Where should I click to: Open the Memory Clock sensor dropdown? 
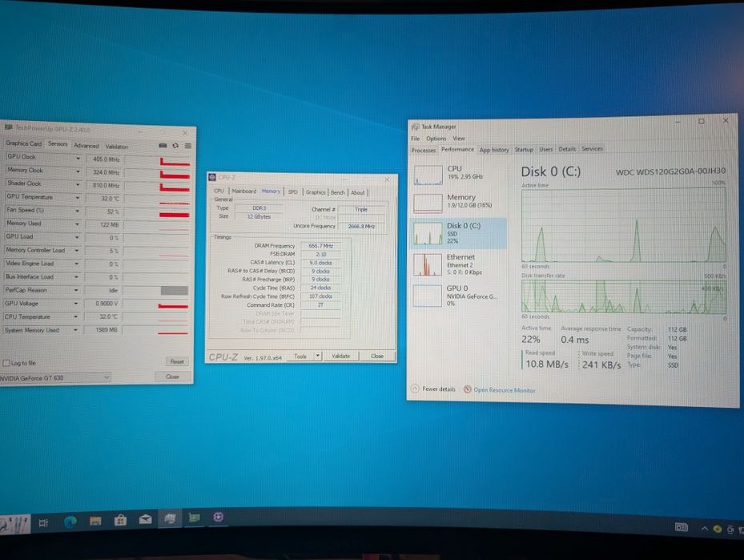click(78, 171)
